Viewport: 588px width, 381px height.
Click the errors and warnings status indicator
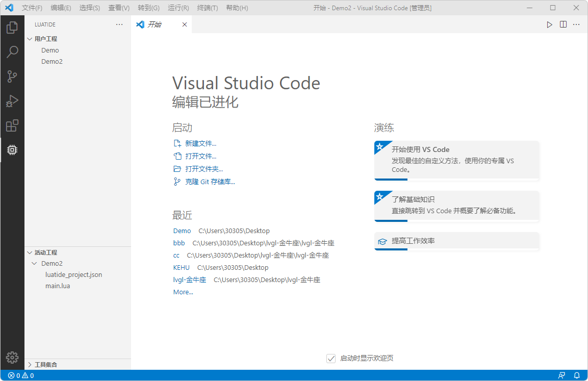tap(21, 375)
